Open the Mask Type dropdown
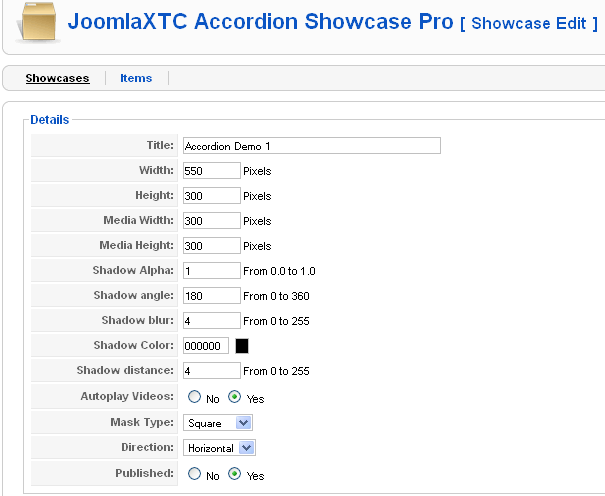Screen dimensions: 605x496 pyautogui.click(x=218, y=423)
